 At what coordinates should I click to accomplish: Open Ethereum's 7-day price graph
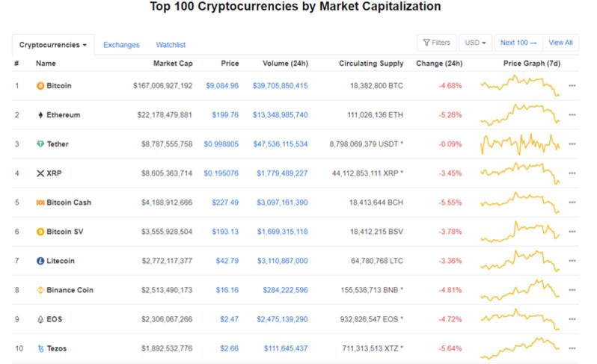coord(521,114)
